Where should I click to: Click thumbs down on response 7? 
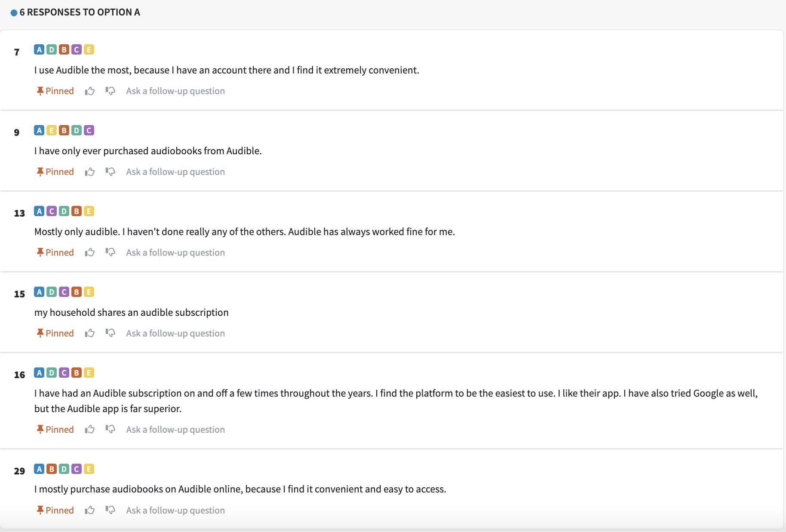click(111, 91)
